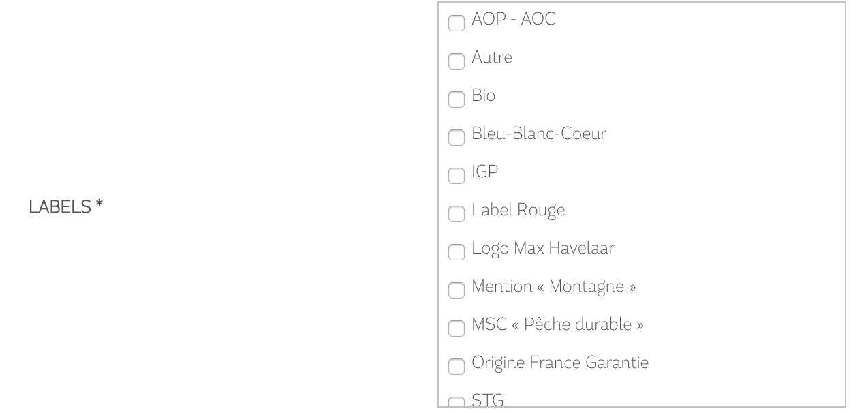The image size is (868, 413).
Task: Click the 'LABELS *' field label
Action: point(65,207)
